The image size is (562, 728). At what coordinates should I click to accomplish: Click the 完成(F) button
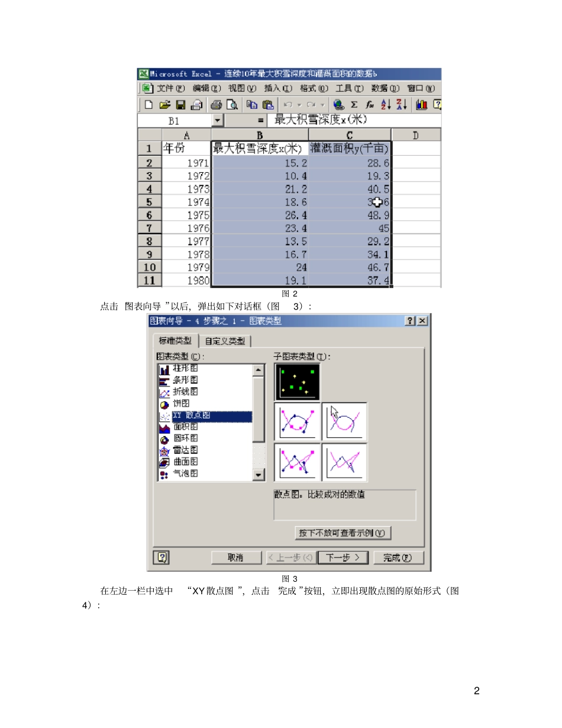point(399,557)
